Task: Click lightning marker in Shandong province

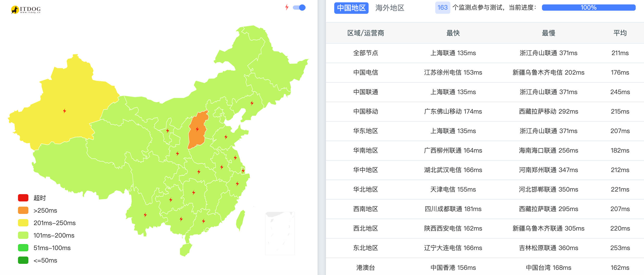Action: click(226, 137)
